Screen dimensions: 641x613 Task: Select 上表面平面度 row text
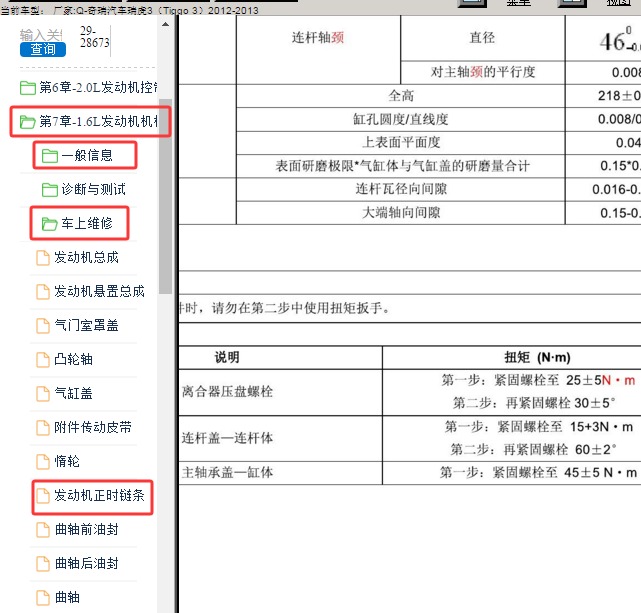pyautogui.click(x=401, y=142)
